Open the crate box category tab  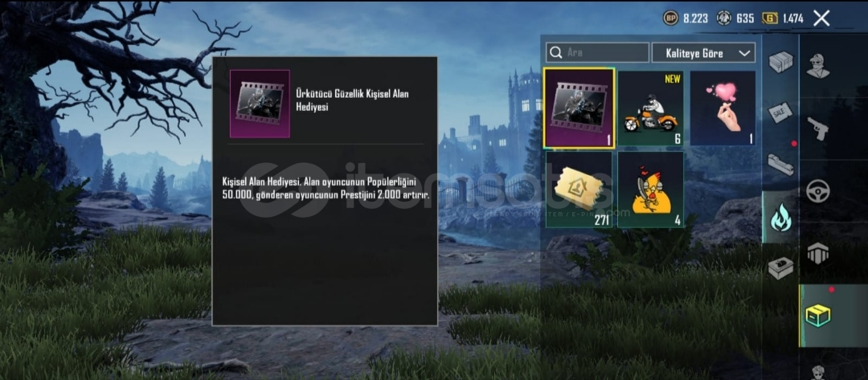[780, 62]
